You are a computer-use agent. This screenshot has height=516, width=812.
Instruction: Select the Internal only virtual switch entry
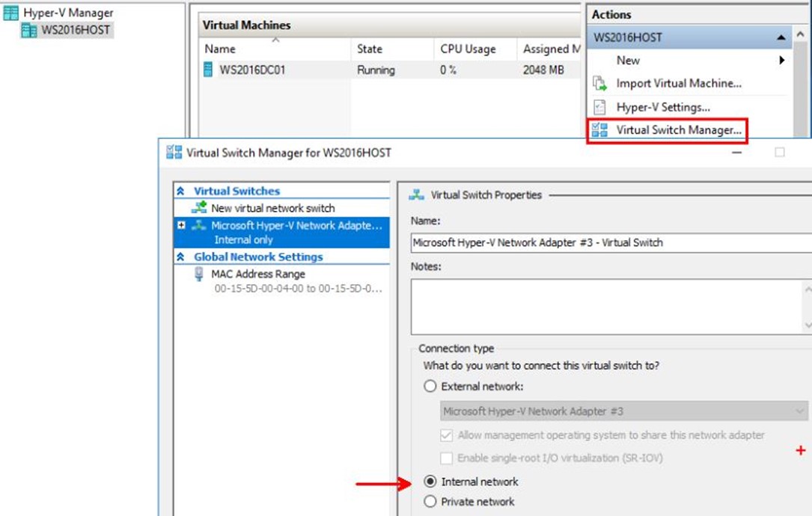(x=281, y=233)
